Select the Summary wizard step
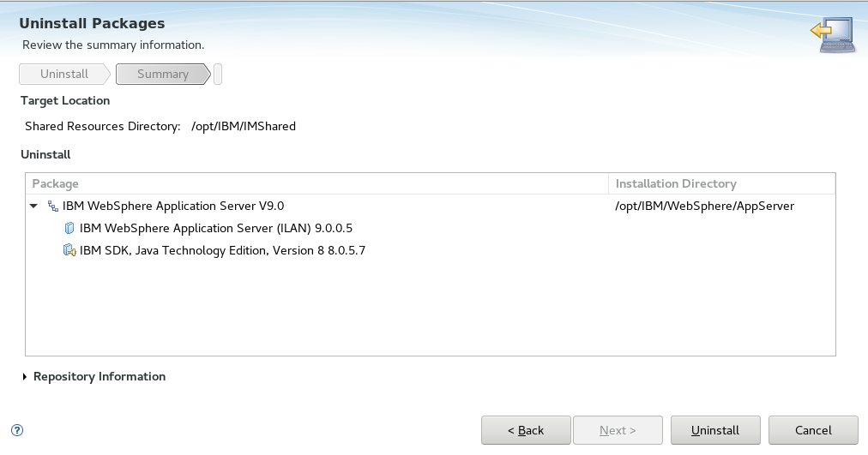The image size is (868, 455). 163,74
